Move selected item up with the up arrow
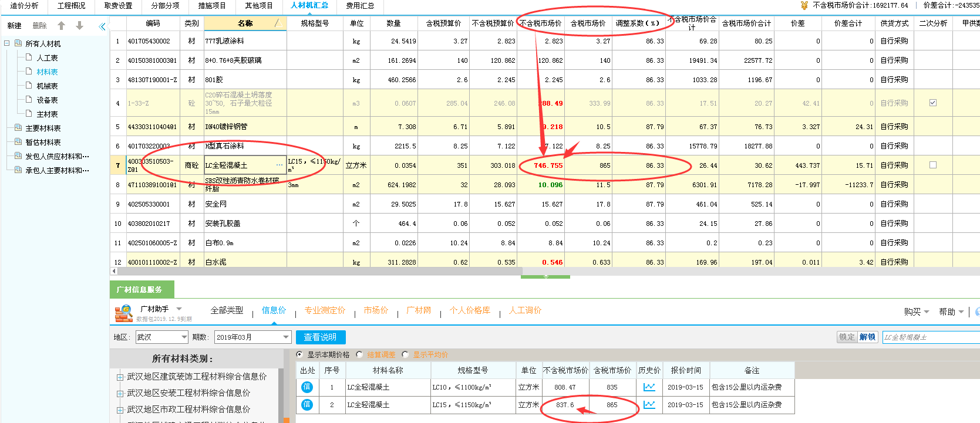 pyautogui.click(x=61, y=26)
